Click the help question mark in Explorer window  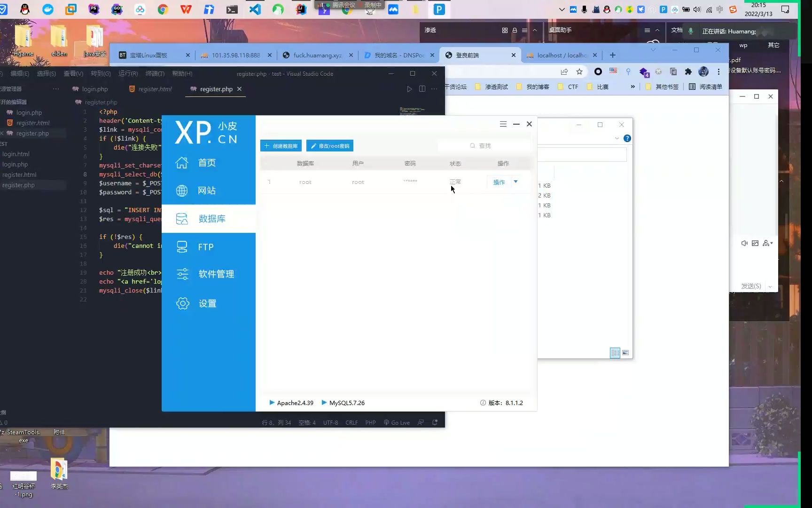tap(627, 138)
